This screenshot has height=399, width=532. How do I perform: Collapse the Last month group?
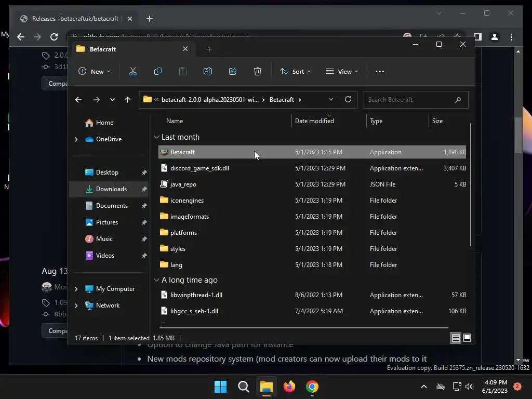(x=156, y=137)
